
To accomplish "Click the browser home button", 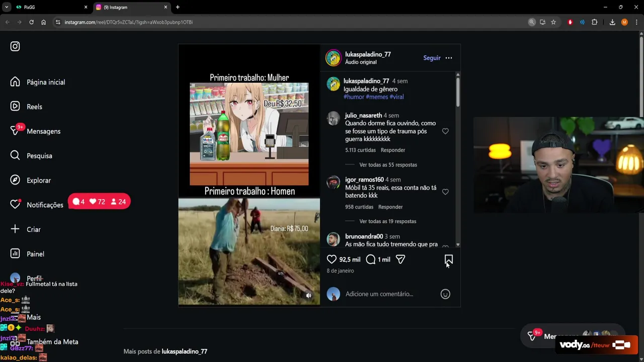I will click(x=43, y=22).
